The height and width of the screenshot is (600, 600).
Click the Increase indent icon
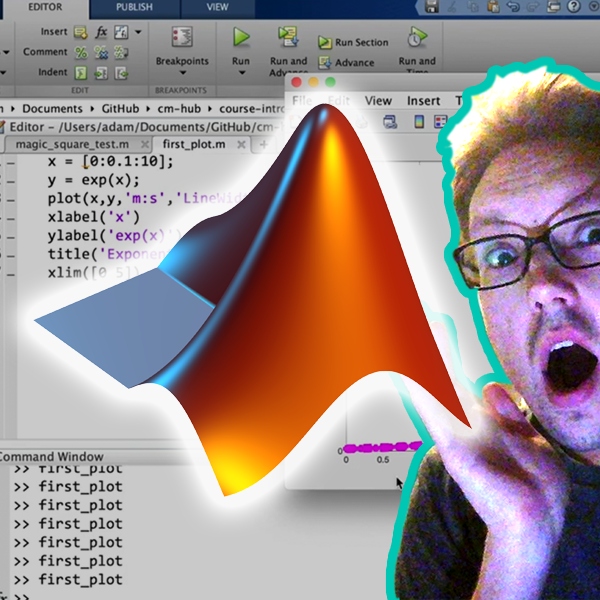101,73
